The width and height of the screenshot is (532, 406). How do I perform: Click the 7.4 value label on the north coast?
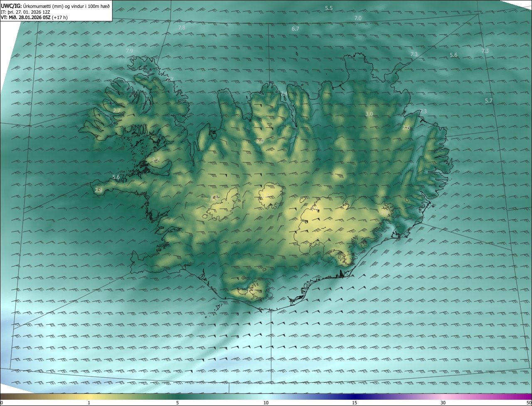tap(284, 94)
